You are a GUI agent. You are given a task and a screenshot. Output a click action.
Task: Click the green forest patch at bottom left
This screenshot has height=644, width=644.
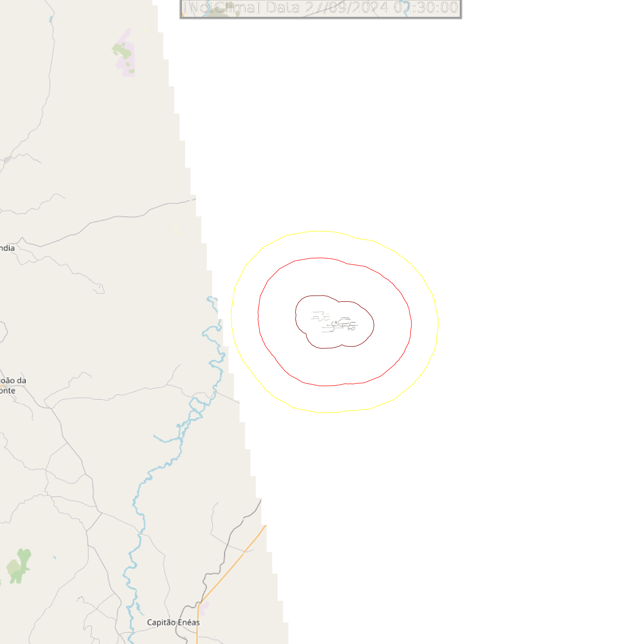19,566
